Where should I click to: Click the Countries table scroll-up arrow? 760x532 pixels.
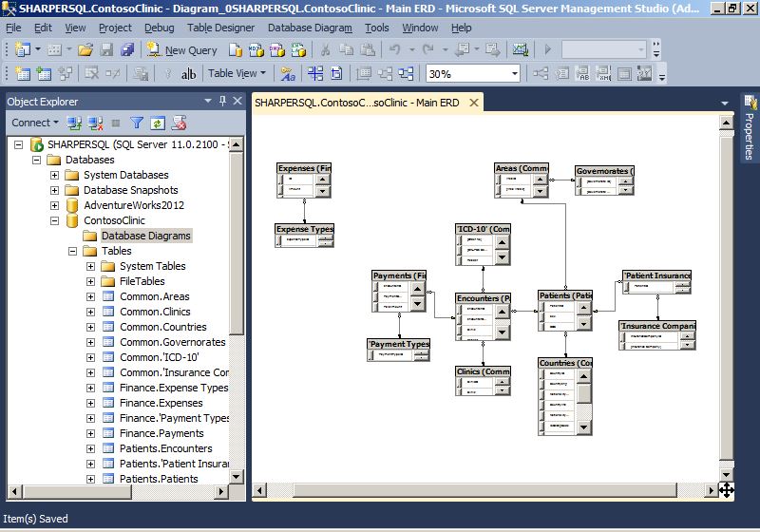pos(584,376)
